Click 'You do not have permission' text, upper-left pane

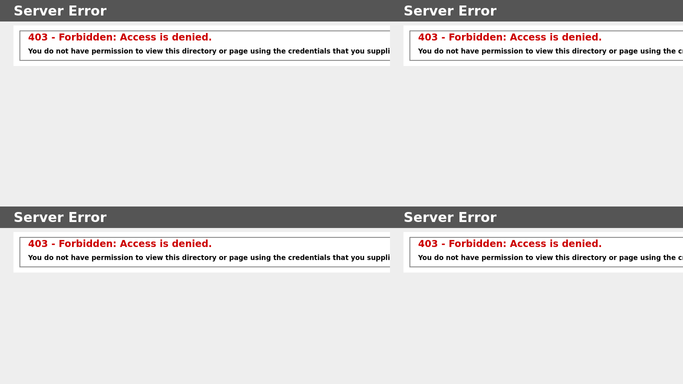209,51
